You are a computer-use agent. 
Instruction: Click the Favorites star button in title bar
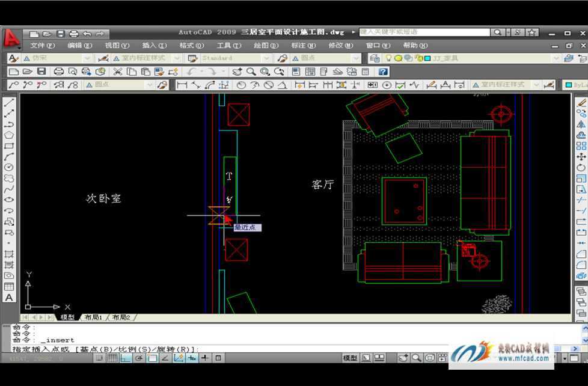[531, 32]
